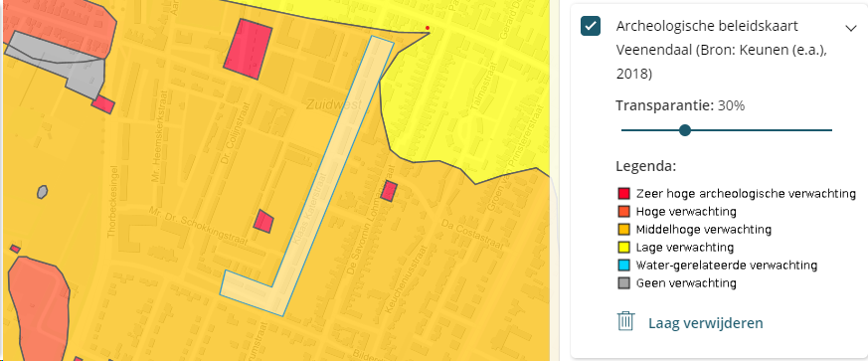
Task: Click the blue Water-gerelateerde verwachting swatch
Action: point(623,266)
